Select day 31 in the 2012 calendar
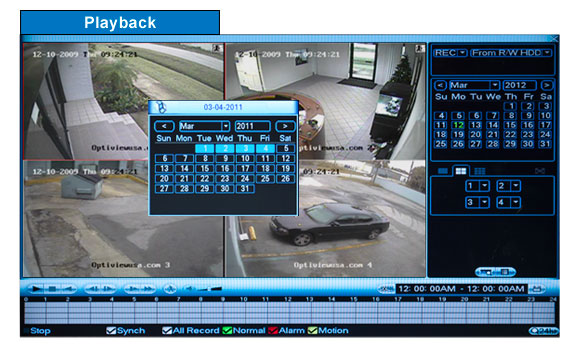 (x=545, y=144)
